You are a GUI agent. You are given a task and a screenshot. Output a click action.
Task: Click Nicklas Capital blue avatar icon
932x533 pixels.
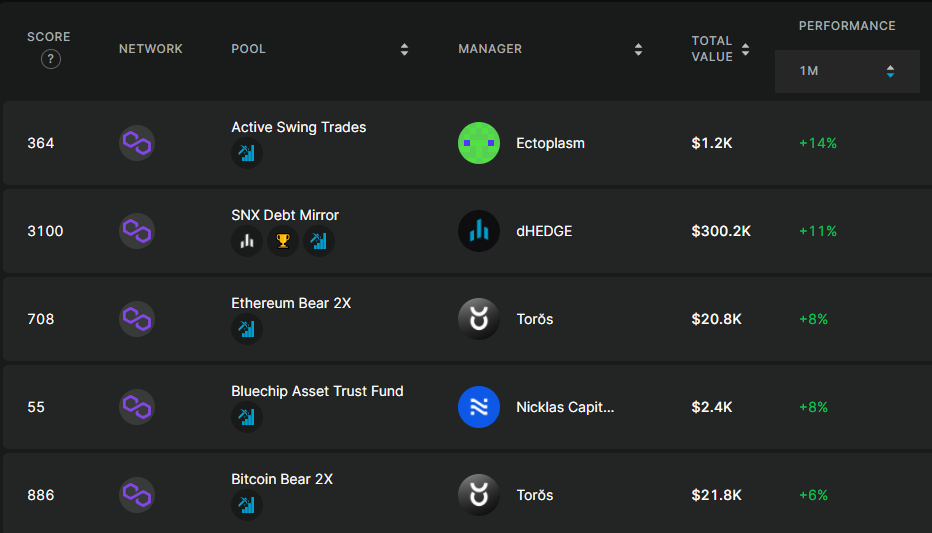point(479,407)
